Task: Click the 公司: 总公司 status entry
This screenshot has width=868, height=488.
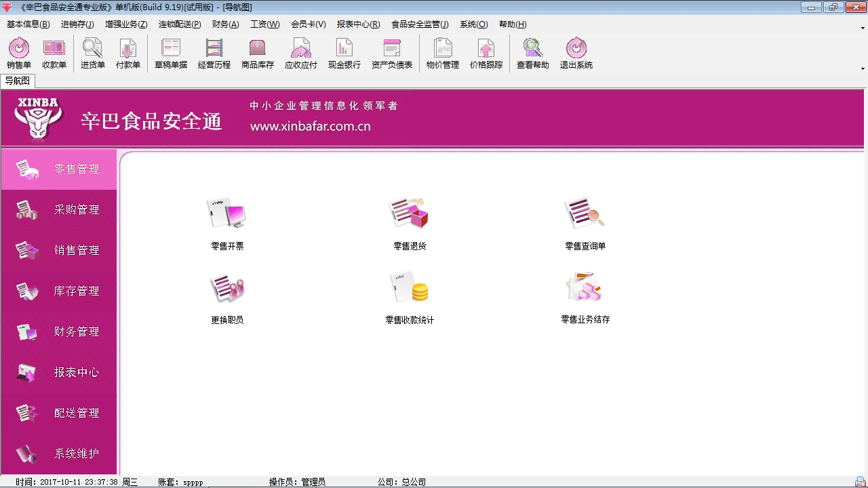Action: pos(401,482)
